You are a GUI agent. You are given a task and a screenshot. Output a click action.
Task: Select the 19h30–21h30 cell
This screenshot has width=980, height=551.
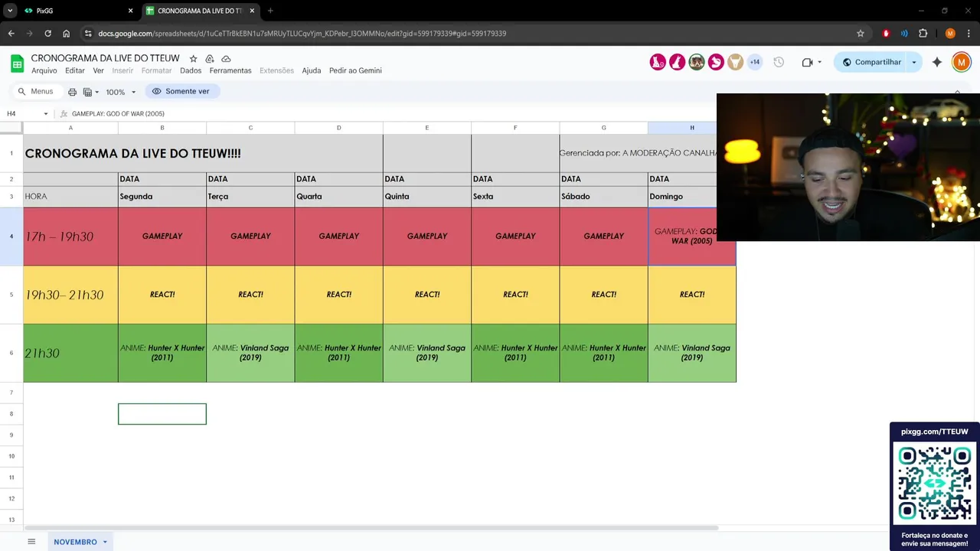click(x=70, y=295)
